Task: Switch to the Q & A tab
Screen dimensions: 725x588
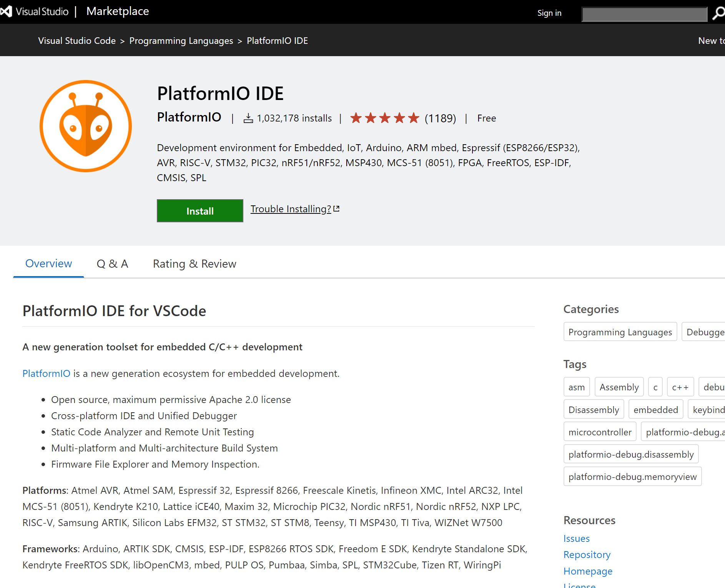Action: [x=112, y=263]
